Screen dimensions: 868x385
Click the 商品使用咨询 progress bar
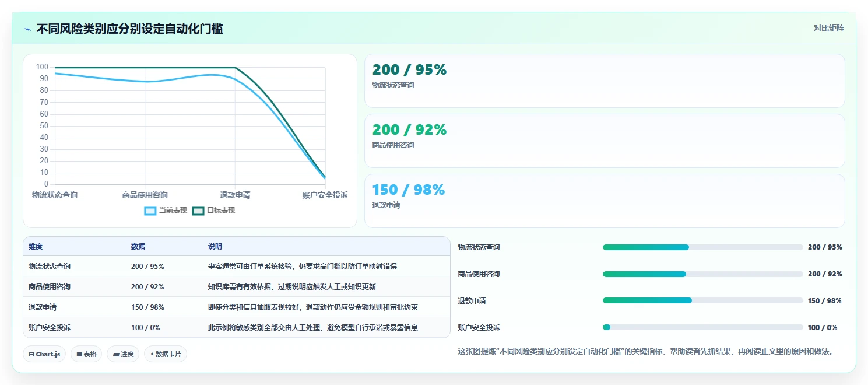[x=702, y=274]
